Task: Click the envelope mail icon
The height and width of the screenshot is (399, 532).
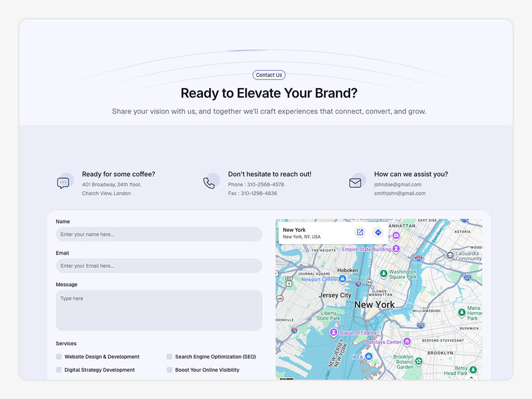Action: [x=355, y=183]
